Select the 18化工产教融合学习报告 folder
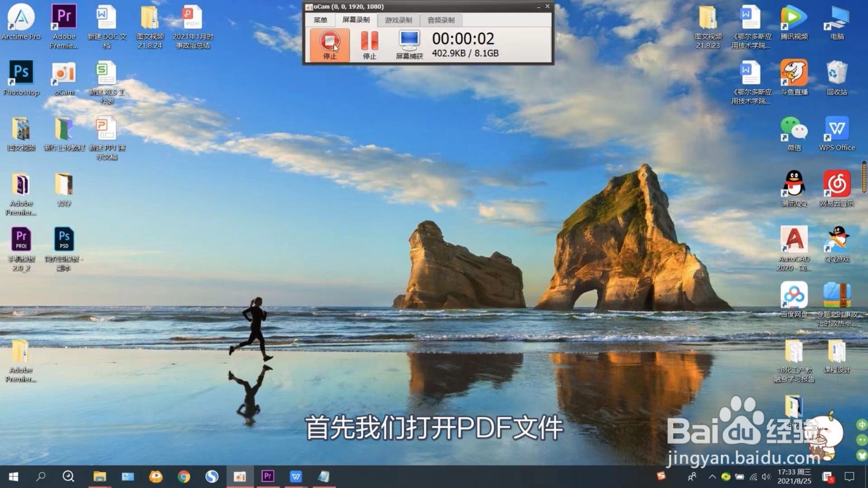The width and height of the screenshot is (868, 488). tap(794, 361)
